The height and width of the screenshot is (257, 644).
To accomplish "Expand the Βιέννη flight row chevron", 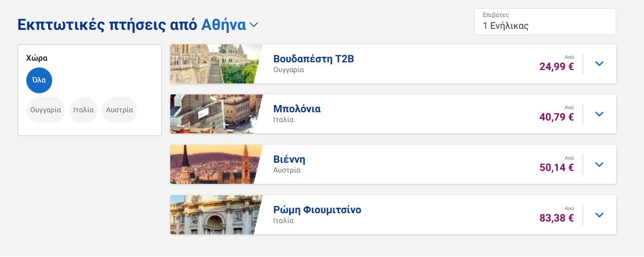I will (599, 164).
